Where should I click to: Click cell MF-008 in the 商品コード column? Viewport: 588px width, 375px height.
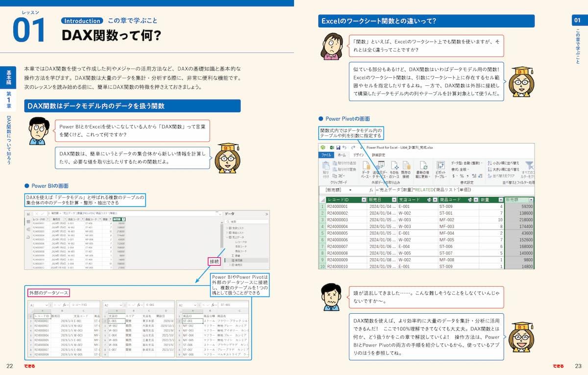click(459, 260)
